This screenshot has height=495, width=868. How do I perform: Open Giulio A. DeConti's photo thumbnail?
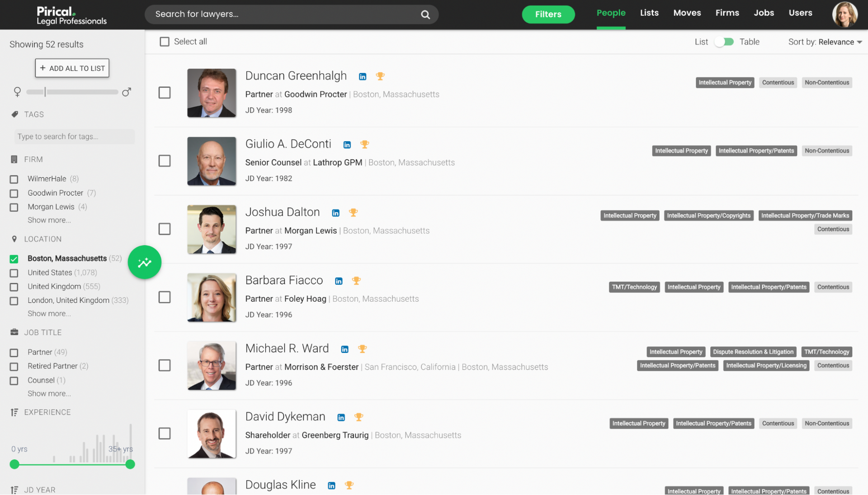click(212, 161)
